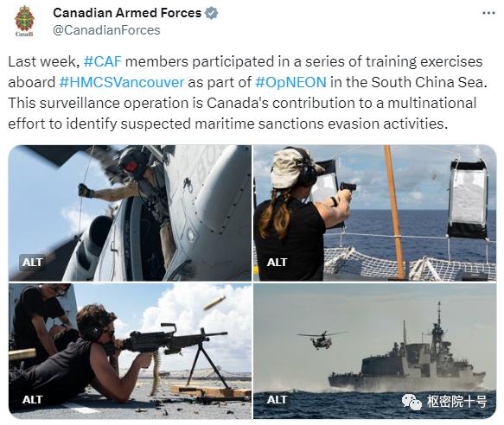
Task: Open the prone machine gunner photo
Action: point(130,351)
